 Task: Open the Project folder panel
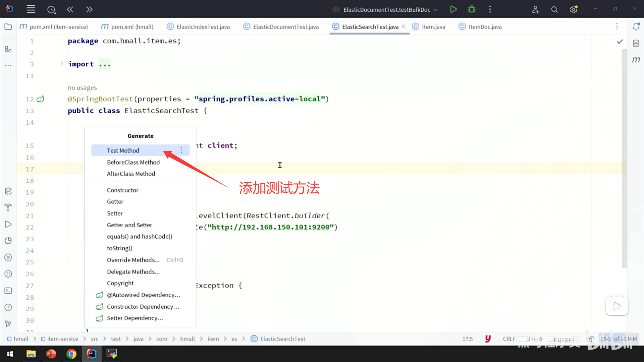[8, 27]
